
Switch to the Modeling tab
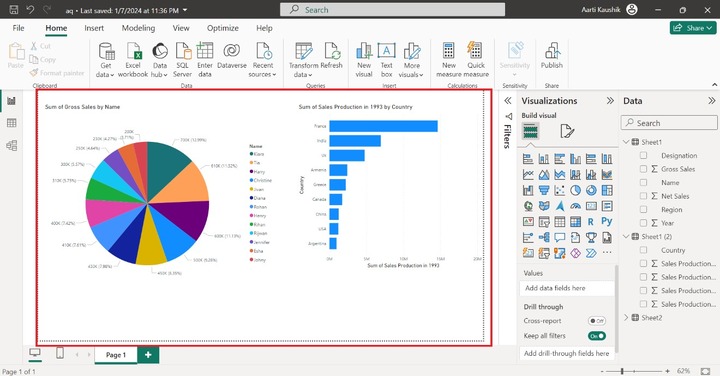[138, 28]
